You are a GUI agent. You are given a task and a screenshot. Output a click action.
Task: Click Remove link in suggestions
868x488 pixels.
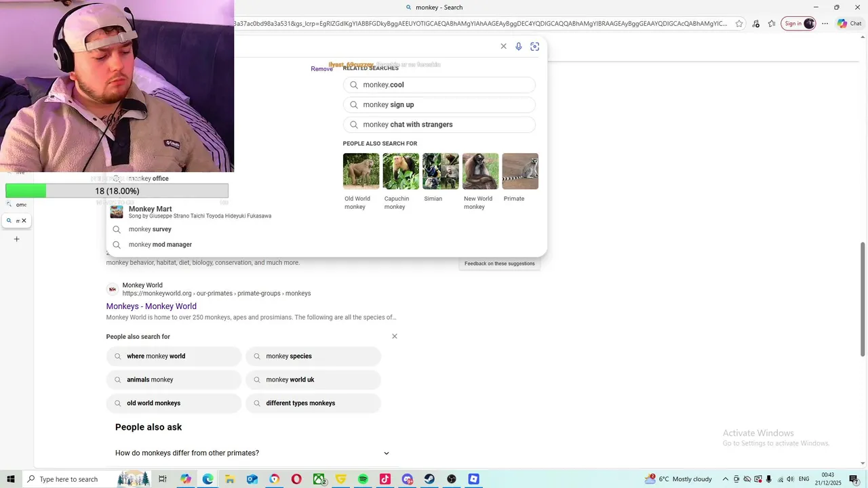[x=321, y=68]
